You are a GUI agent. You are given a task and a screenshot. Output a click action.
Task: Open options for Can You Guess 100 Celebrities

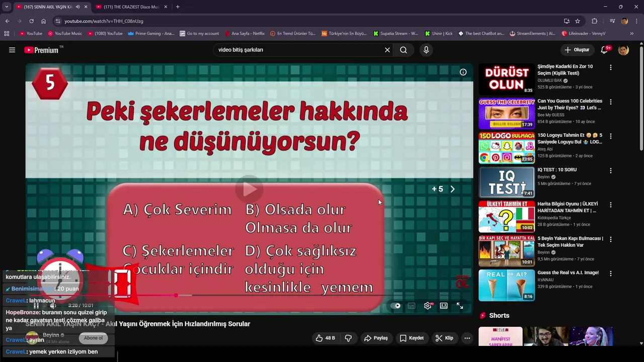pyautogui.click(x=611, y=102)
